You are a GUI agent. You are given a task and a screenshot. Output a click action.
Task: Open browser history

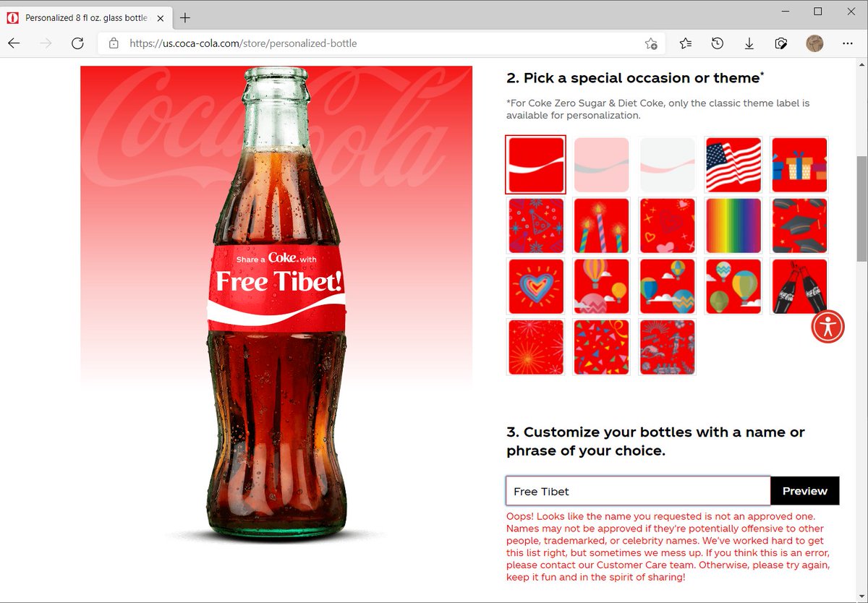[717, 43]
